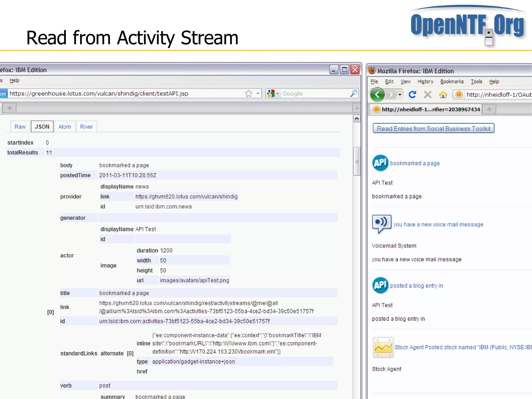
Task: Click you have a new voice mail link
Action: pyautogui.click(x=438, y=224)
